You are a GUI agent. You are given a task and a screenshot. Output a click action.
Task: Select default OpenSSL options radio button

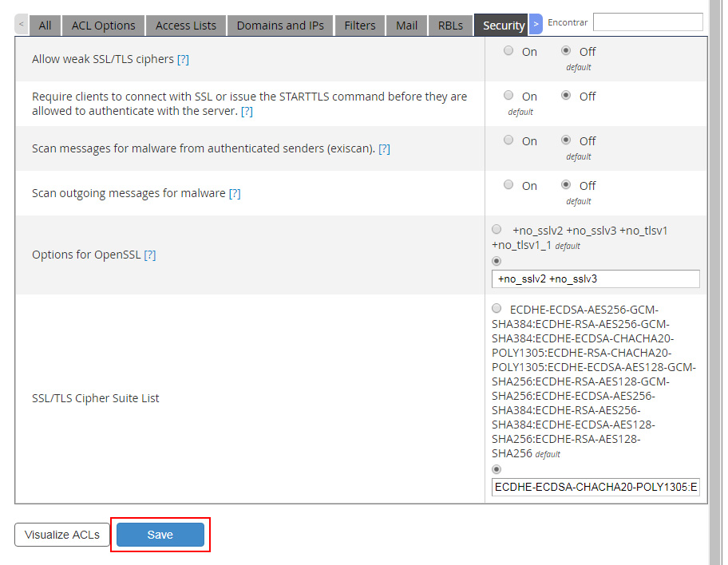[497, 230]
